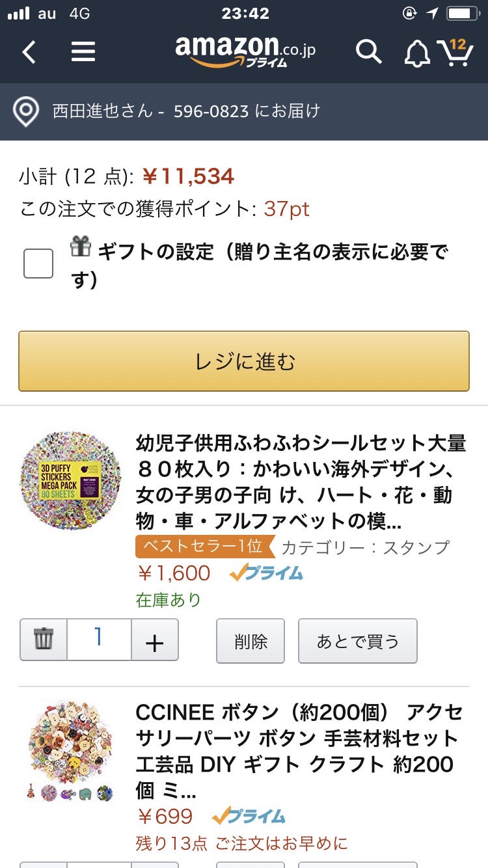Viewport: 488px width, 868px height.
Task: Tap the ベストセラー1位 badge
Action: (x=204, y=547)
